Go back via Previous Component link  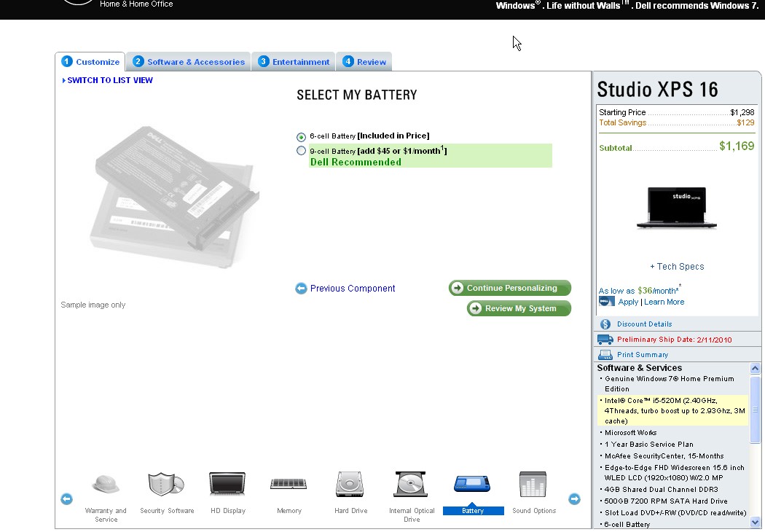tap(352, 289)
